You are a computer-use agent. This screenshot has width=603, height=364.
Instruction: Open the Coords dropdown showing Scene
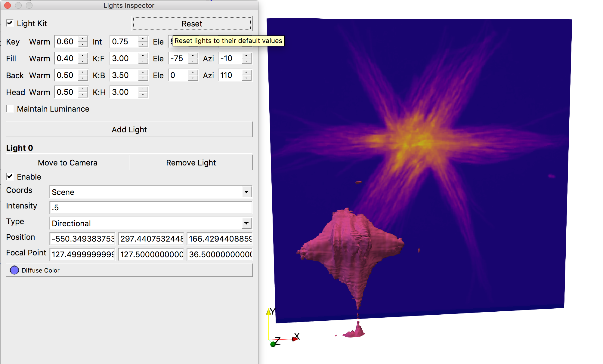246,192
